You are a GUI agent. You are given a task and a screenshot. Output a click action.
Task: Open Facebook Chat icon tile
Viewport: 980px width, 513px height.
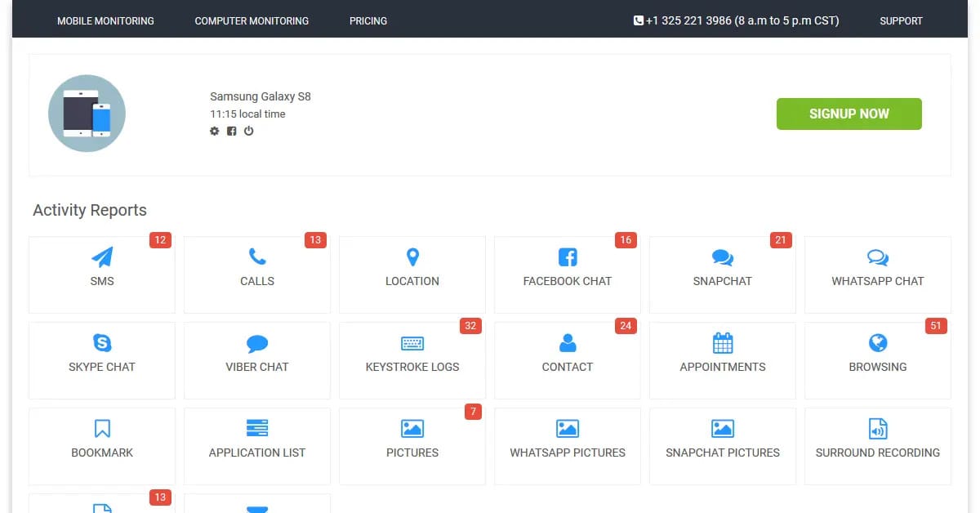[x=568, y=257]
